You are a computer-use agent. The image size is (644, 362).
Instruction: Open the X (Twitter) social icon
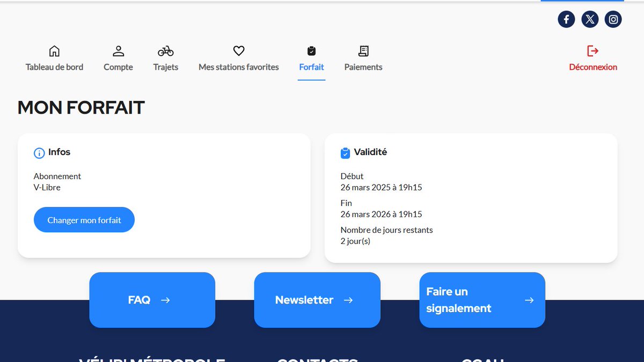point(590,19)
